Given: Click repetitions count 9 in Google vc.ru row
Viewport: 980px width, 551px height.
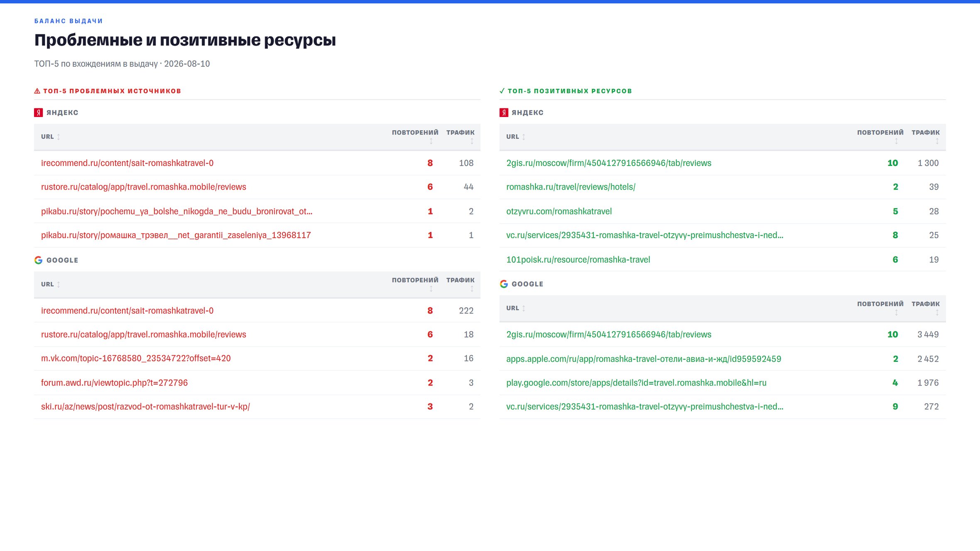Looking at the screenshot, I should click(x=895, y=407).
